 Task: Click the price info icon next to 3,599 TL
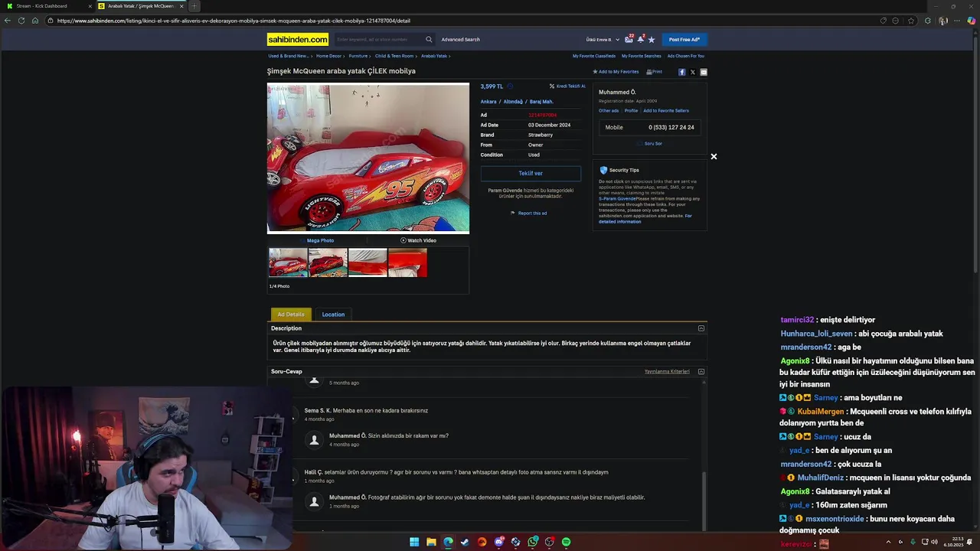511,86
